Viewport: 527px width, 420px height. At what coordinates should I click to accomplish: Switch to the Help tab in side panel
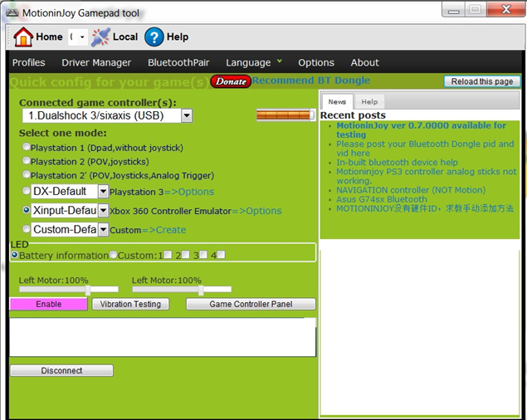click(369, 102)
